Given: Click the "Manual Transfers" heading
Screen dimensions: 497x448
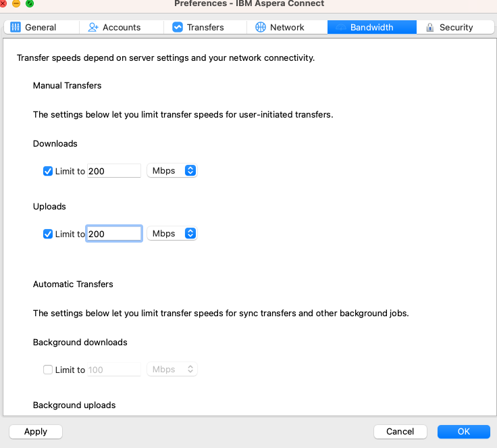Looking at the screenshot, I should pyautogui.click(x=68, y=85).
